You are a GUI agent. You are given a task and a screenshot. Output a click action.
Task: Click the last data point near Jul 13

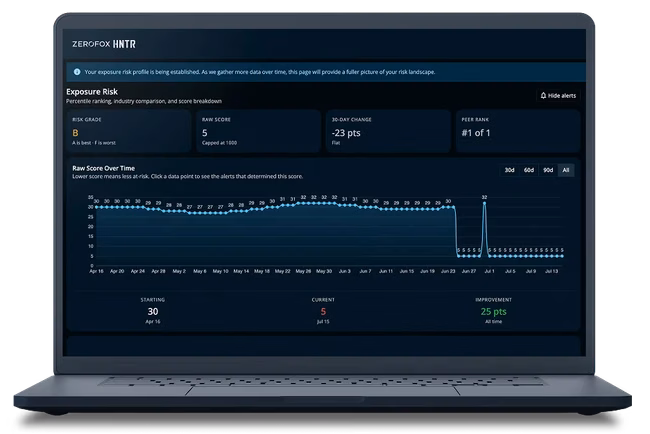(x=562, y=256)
